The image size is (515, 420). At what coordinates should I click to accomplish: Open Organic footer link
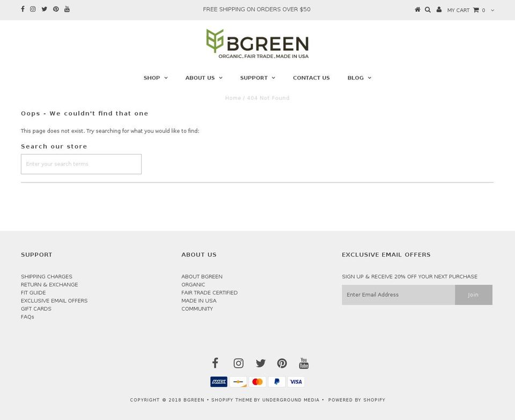pos(193,285)
